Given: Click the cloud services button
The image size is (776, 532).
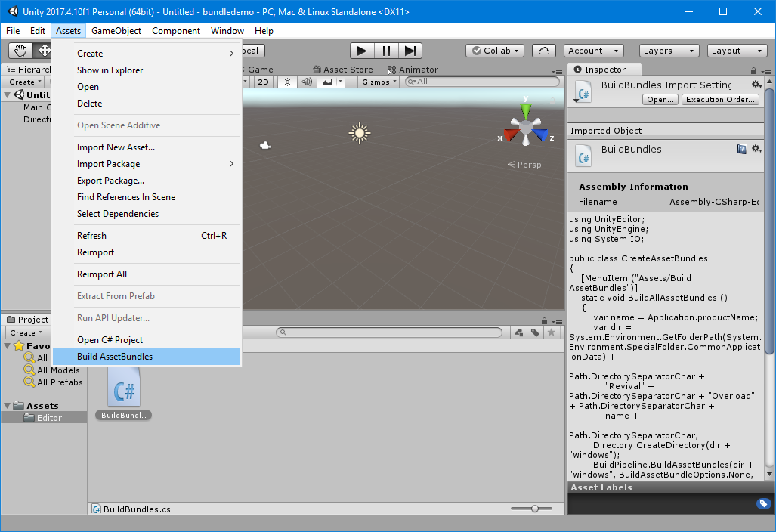Looking at the screenshot, I should pyautogui.click(x=543, y=51).
